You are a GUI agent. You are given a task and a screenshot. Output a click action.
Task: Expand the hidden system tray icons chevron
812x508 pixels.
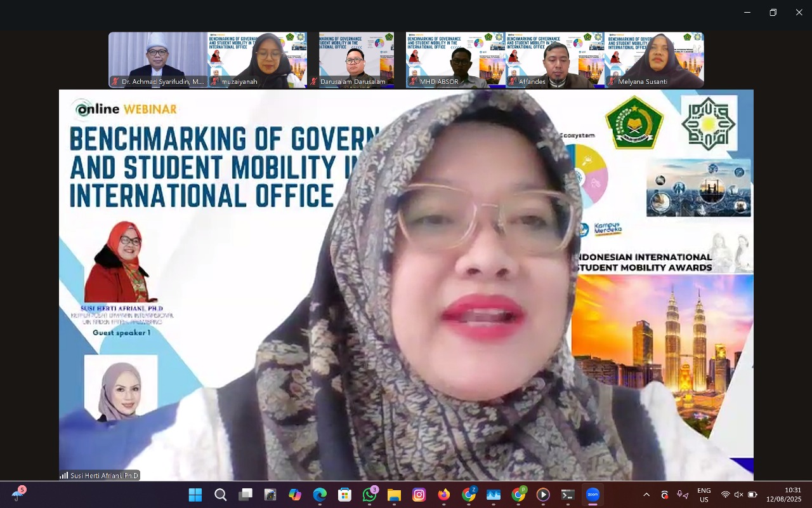point(646,495)
